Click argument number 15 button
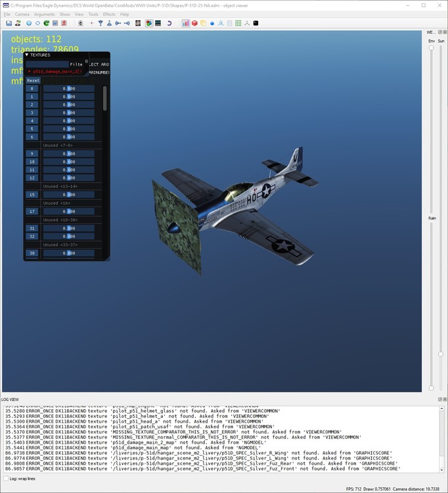This screenshot has height=493, width=448. (x=32, y=195)
